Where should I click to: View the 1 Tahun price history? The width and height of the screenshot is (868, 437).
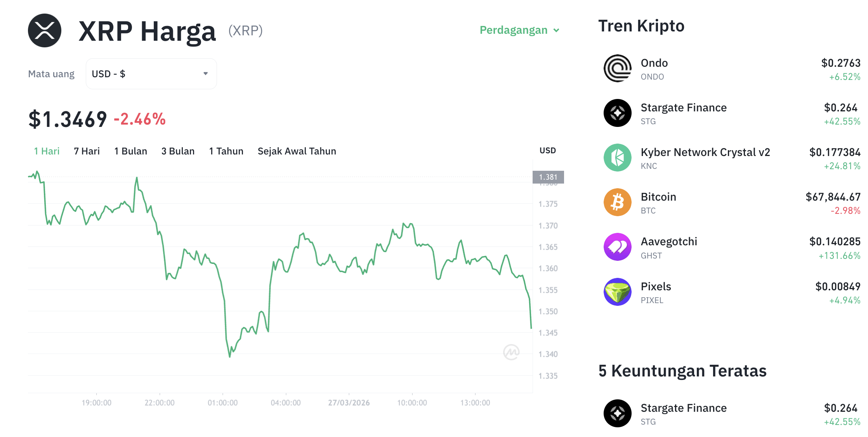pyautogui.click(x=226, y=151)
